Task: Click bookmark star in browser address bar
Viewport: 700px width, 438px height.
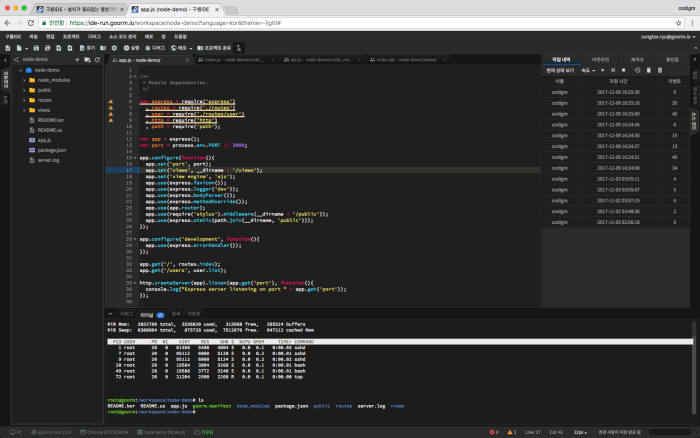Action: pos(679,23)
